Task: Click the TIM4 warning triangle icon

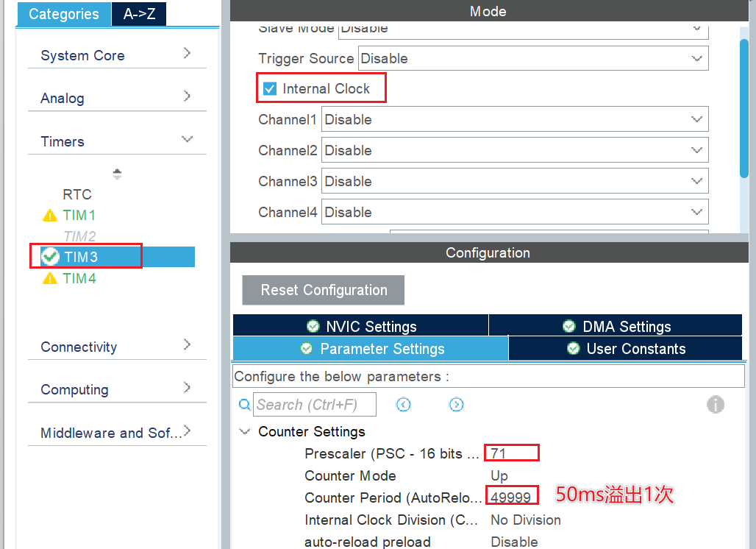Action: pos(49,279)
